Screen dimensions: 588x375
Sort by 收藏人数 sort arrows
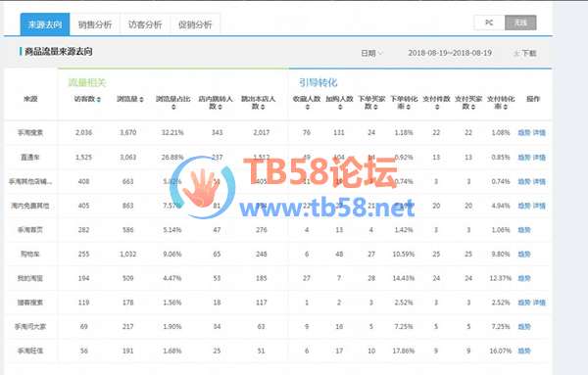307,107
